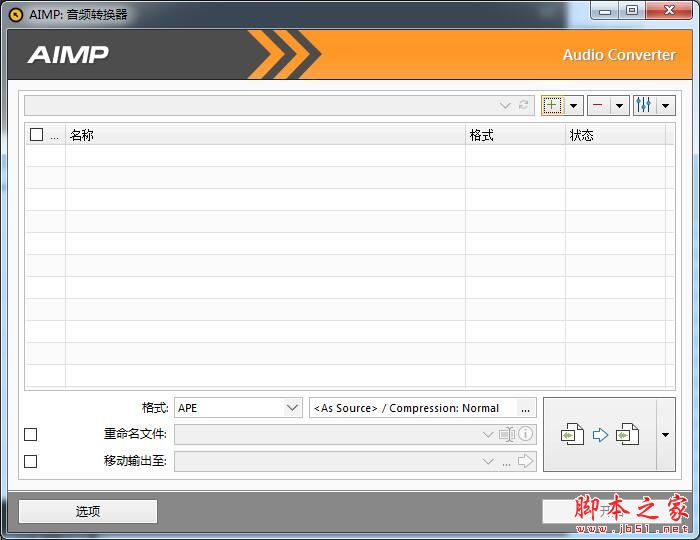
Task: Enable the 重命名文件 checkbox
Action: coord(31,434)
